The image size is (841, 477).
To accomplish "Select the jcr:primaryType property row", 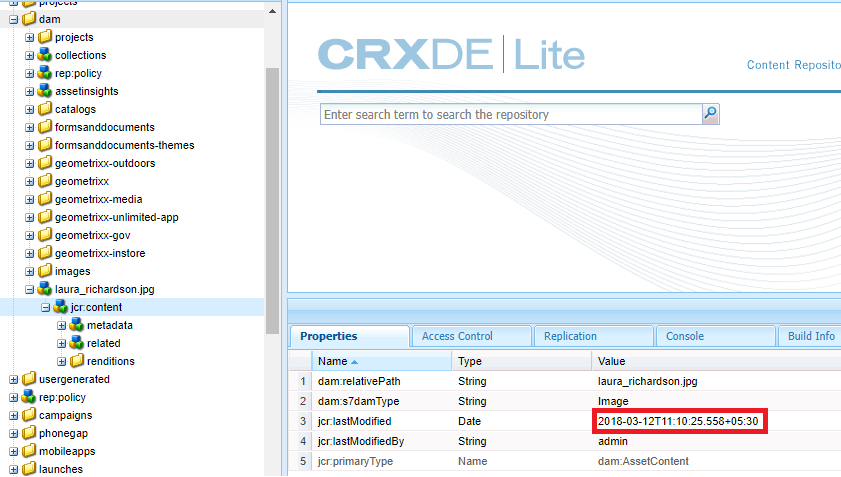I will tap(565, 461).
